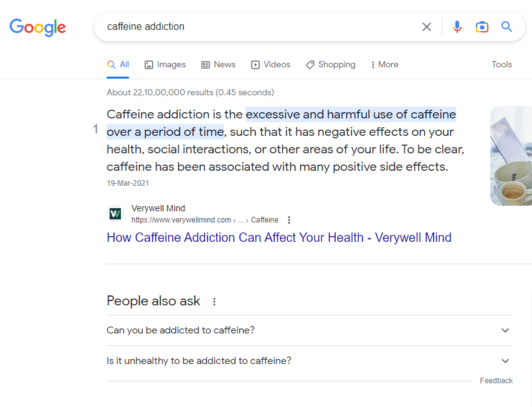Open options menu beside People also ask
This screenshot has height=407, width=532.
(214, 301)
